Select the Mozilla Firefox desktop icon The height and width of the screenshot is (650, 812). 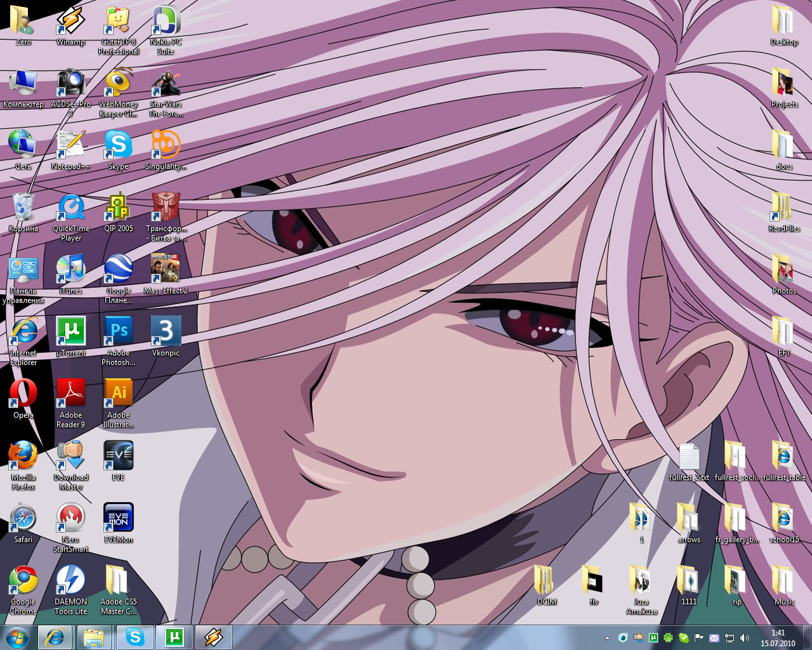23,466
